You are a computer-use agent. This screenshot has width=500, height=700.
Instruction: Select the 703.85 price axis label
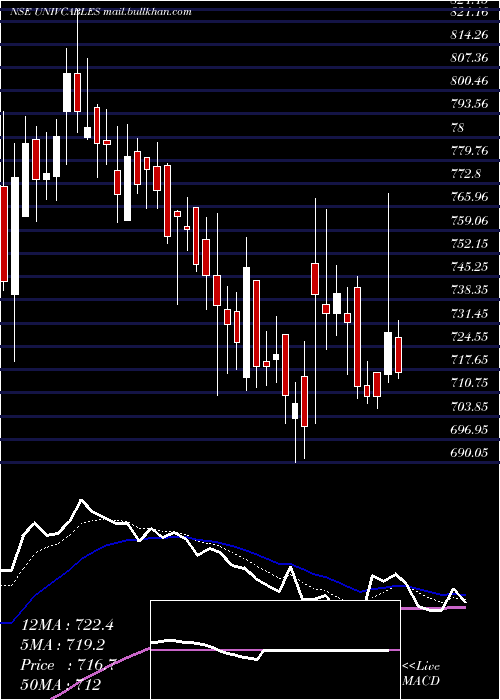coord(469,407)
